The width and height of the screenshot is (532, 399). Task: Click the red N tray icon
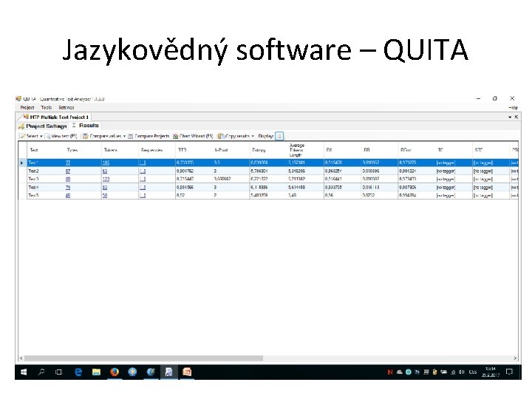tap(390, 372)
